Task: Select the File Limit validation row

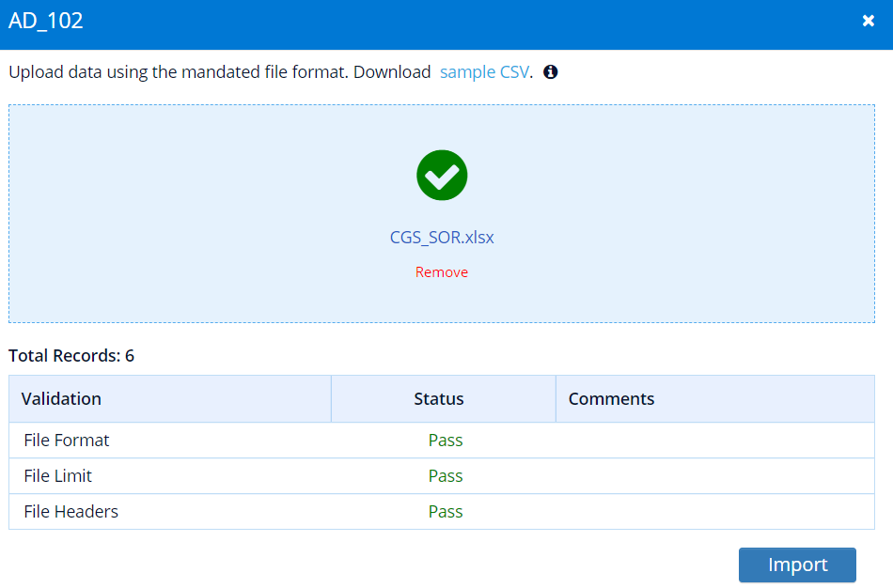Action: pos(442,476)
